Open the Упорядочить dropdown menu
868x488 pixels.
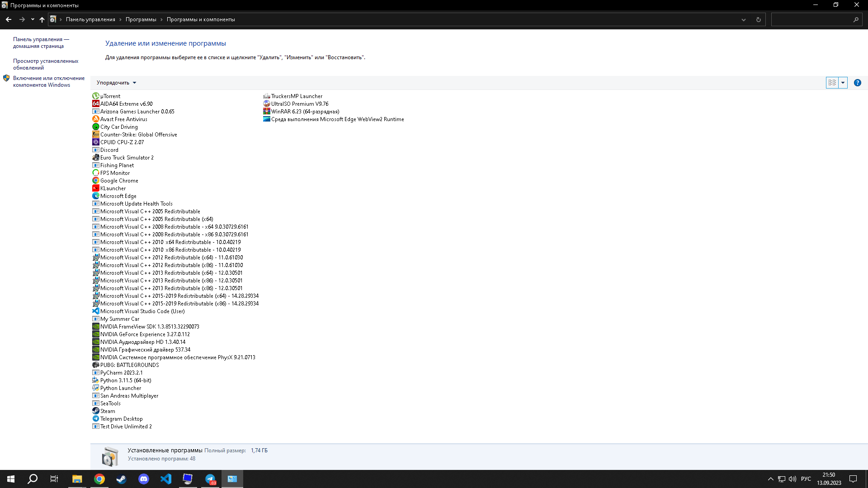click(x=116, y=83)
